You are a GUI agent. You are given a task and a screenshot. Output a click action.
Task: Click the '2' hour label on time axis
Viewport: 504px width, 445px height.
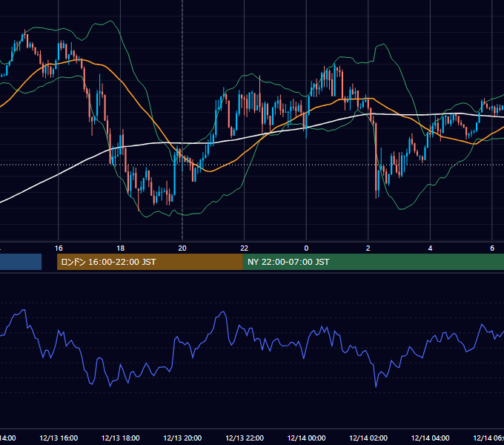point(368,248)
